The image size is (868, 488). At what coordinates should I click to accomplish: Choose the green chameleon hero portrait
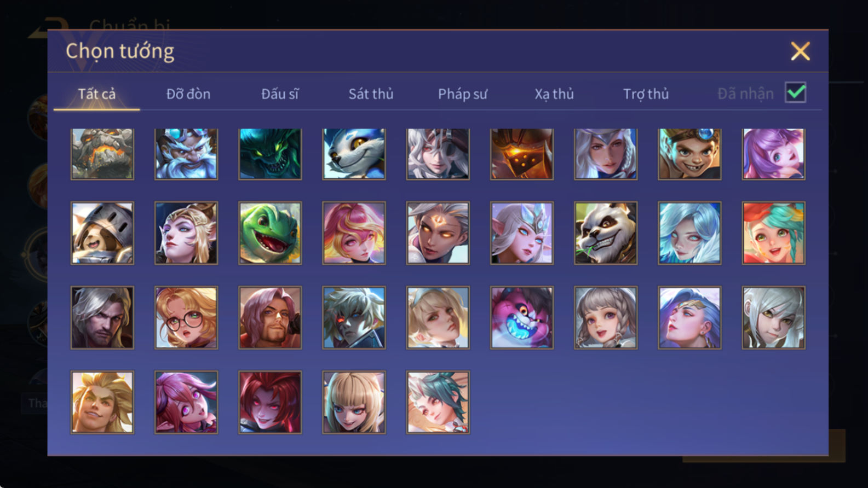270,233
